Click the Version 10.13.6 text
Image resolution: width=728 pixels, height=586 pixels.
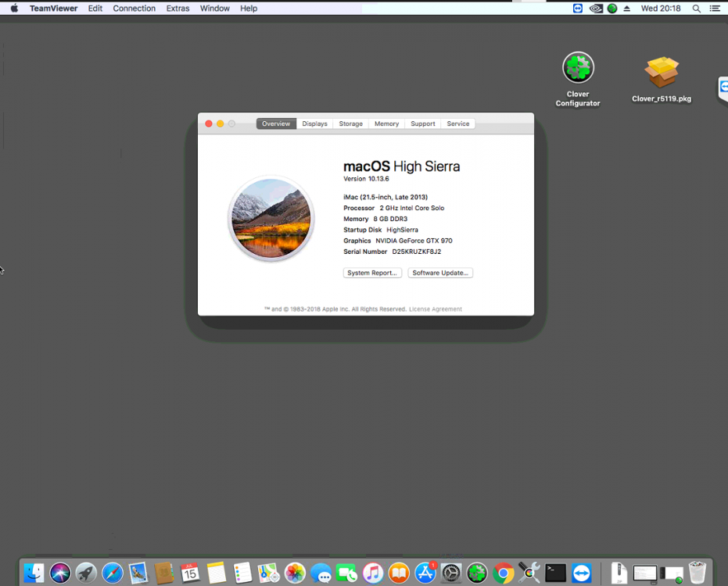[366, 179]
